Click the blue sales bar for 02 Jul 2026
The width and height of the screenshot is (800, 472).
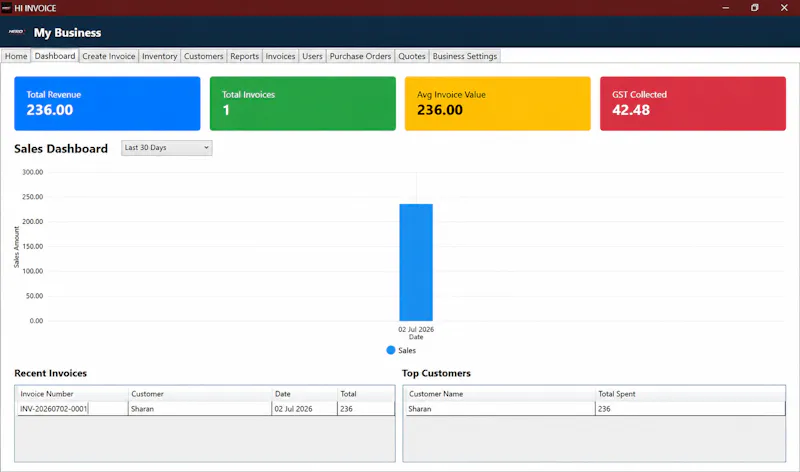[416, 262]
